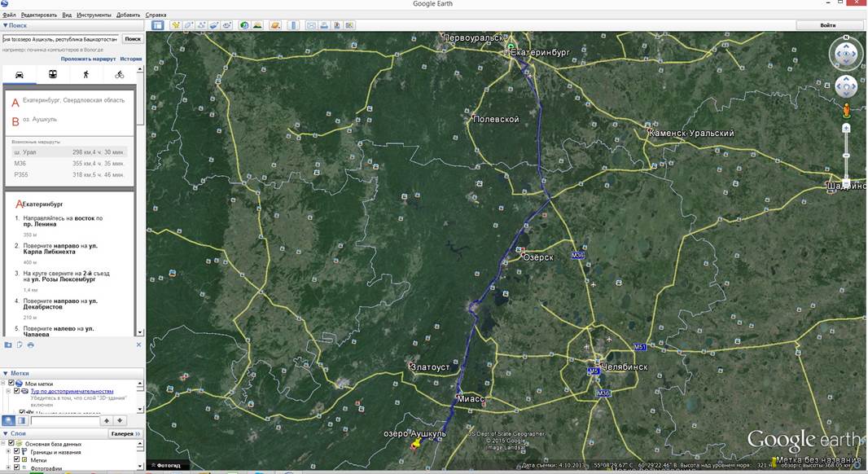Collapse the Поиск panel triangle
868x474 pixels.
[5, 25]
